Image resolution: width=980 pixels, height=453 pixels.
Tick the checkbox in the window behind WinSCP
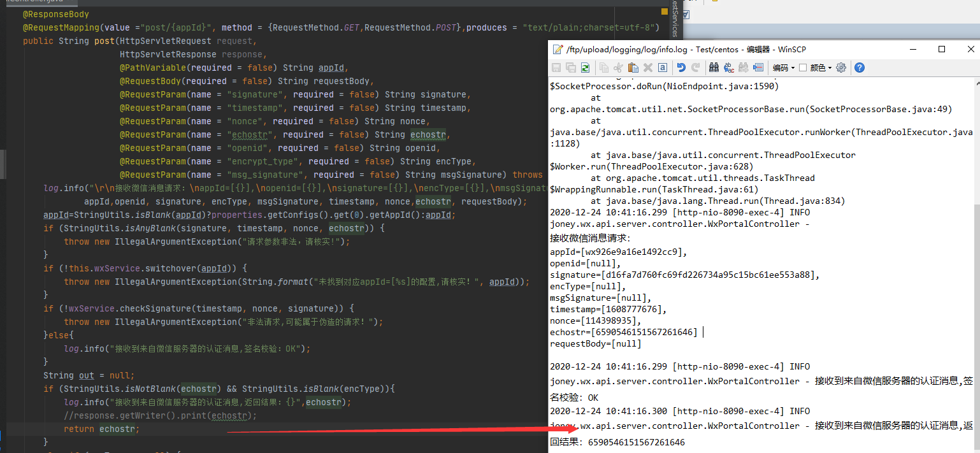(686, 15)
